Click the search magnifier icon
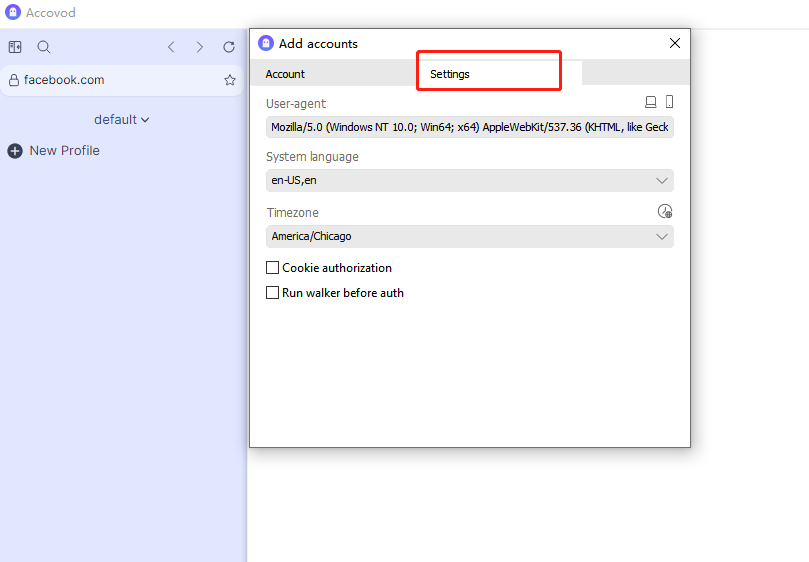Screen dimensions: 809x562 pyautogui.click(x=44, y=47)
